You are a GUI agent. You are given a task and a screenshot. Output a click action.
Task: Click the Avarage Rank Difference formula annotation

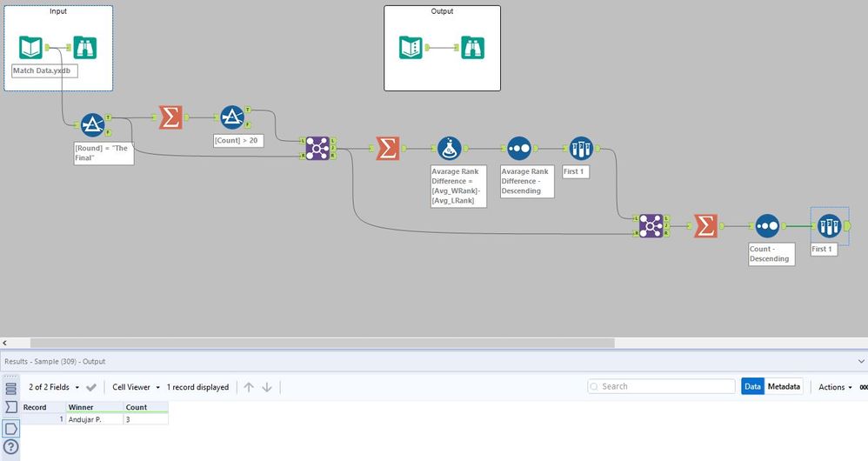(459, 186)
